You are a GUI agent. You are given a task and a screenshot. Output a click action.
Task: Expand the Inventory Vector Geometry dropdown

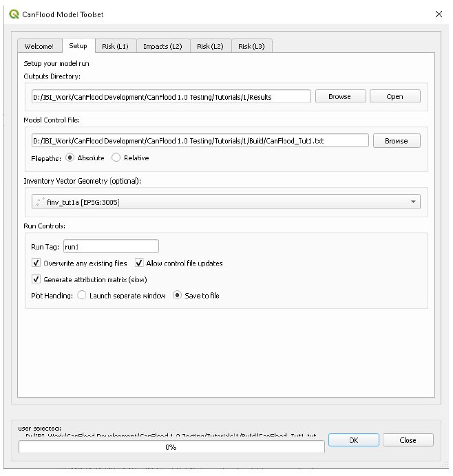[226, 202]
